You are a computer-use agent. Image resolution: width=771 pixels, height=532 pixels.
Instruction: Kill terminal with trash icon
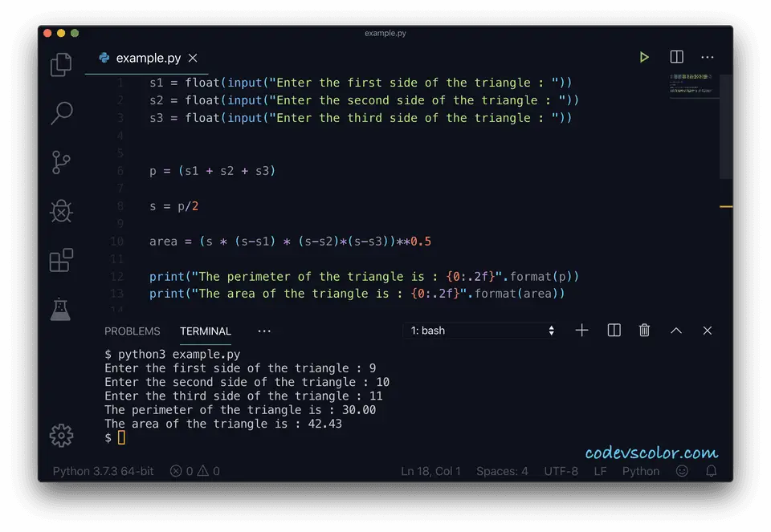644,330
